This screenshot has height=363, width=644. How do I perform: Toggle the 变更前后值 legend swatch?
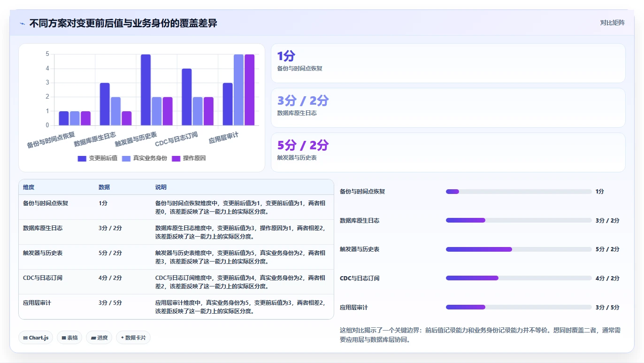(x=82, y=159)
